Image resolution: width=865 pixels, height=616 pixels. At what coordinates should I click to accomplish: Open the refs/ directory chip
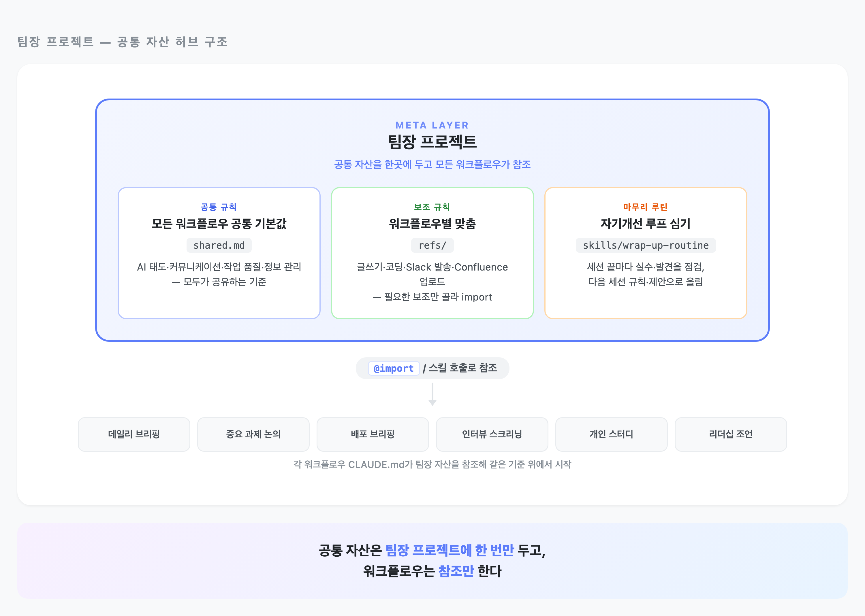tap(432, 245)
